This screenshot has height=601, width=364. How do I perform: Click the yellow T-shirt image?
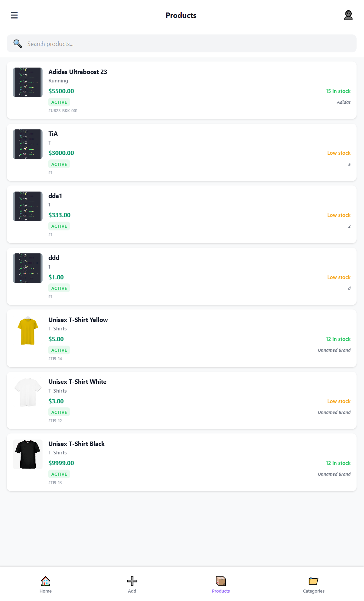tap(28, 330)
